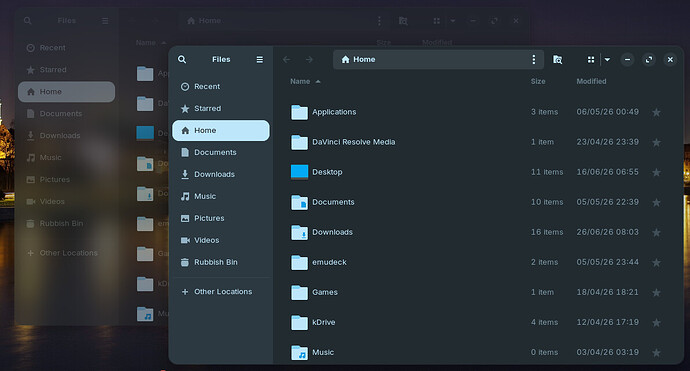Open Pictures in the background Files window
Screen dimensions: 690x371
[x=66, y=180]
